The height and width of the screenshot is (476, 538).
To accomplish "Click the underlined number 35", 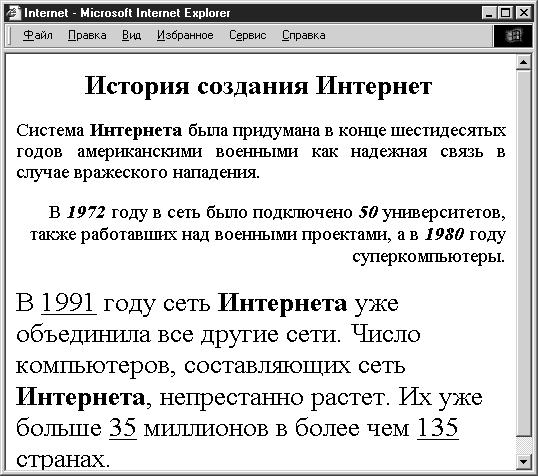I will pyautogui.click(x=123, y=428).
